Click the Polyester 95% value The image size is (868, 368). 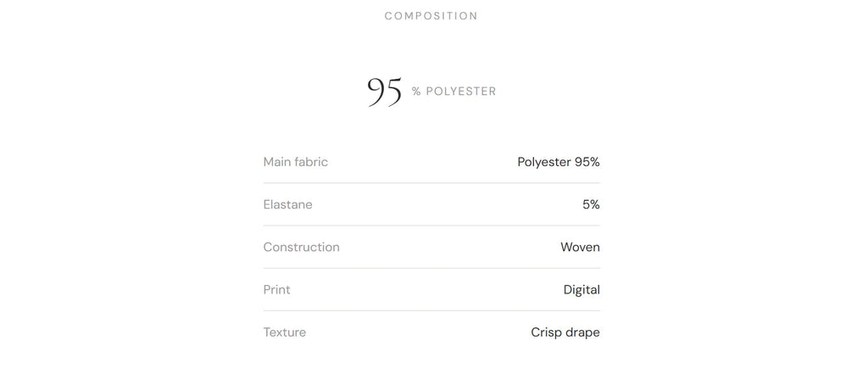[559, 162]
